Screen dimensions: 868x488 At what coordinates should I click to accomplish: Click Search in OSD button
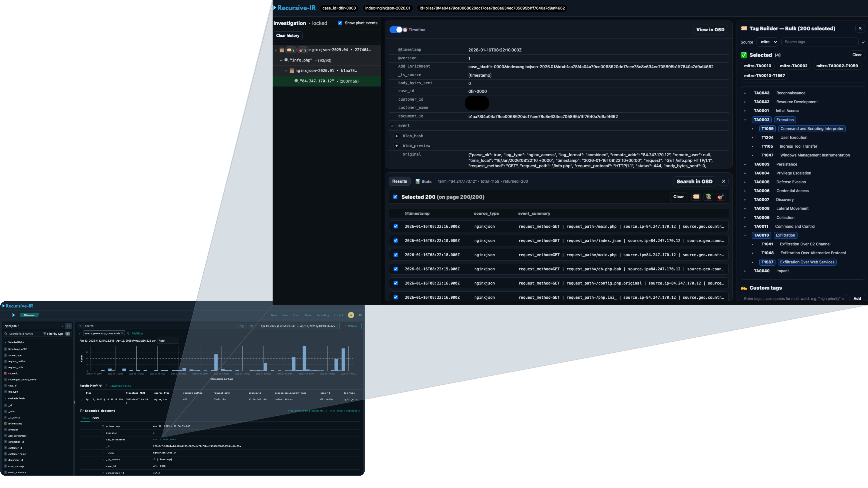click(x=695, y=181)
